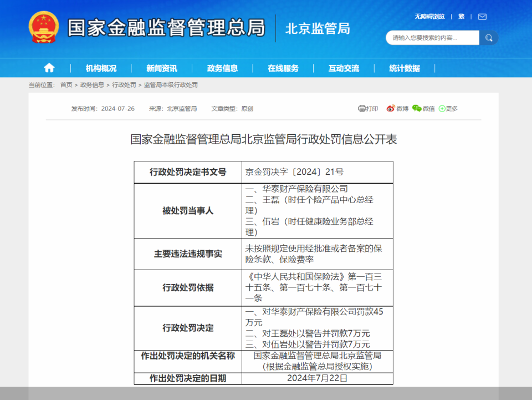Click the printer icon to print
Screen dimensions: 532x400
pos(362,108)
